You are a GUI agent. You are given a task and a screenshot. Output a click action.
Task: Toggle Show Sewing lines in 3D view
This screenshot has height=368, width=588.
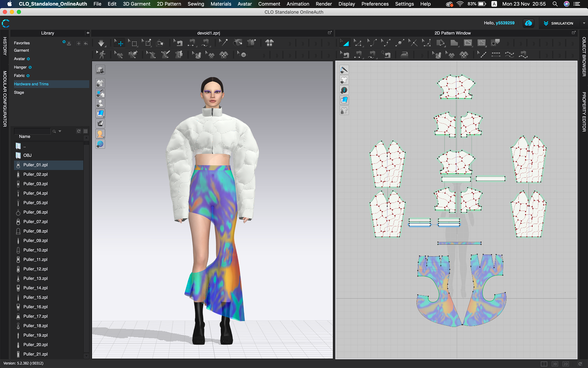point(100,93)
